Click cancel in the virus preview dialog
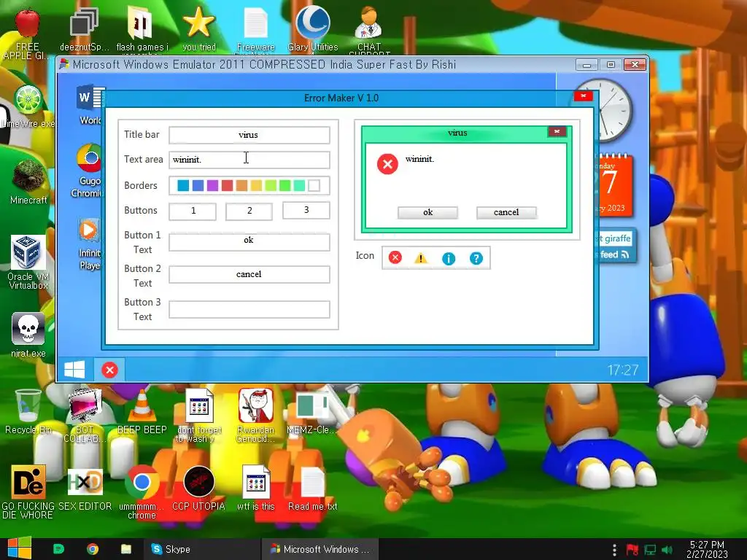Screen dimensions: 747x560 pos(506,212)
